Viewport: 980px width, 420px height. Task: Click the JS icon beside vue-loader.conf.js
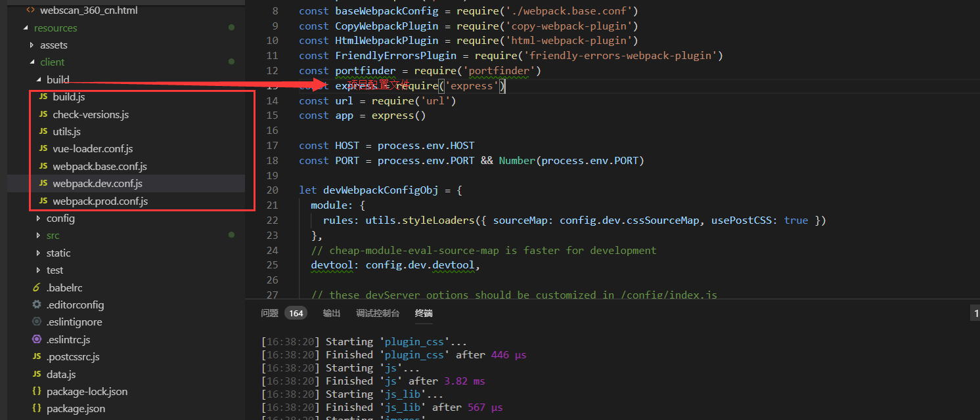(43, 149)
